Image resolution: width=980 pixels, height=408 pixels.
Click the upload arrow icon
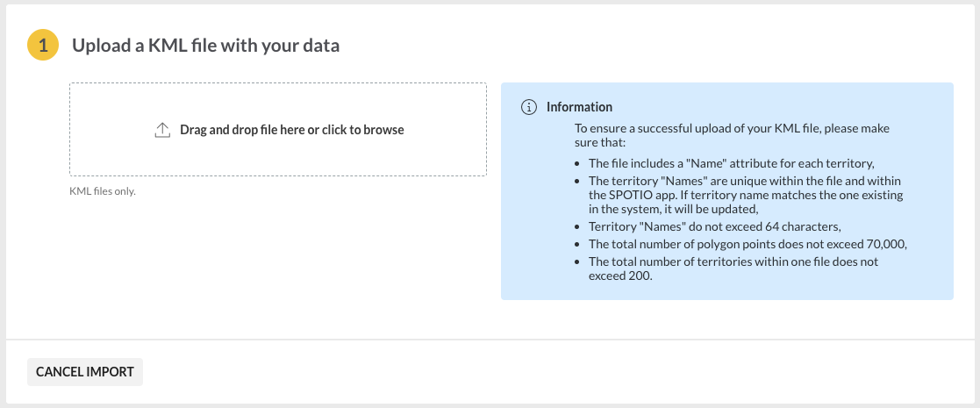pos(162,130)
